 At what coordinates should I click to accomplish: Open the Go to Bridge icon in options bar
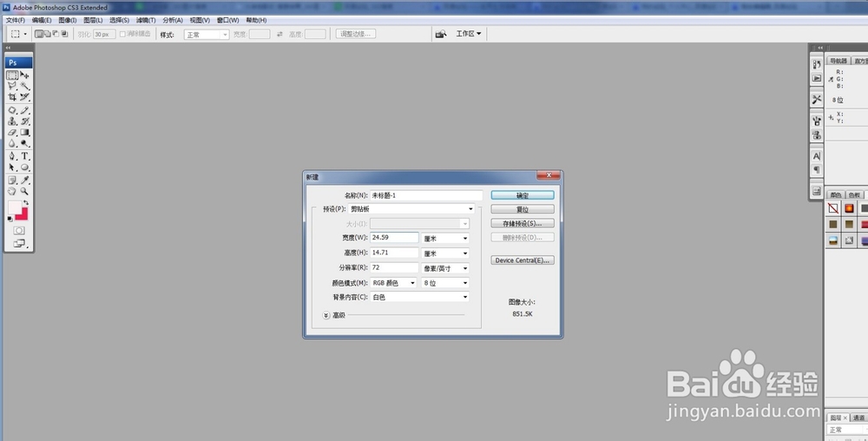441,34
